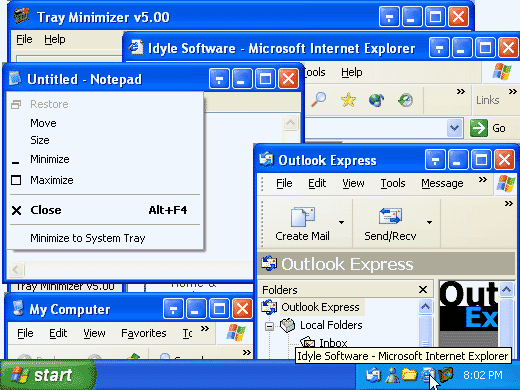Screen dimensions: 520x390
Task: Open the Message menu in Outlook Express
Action: 442,183
